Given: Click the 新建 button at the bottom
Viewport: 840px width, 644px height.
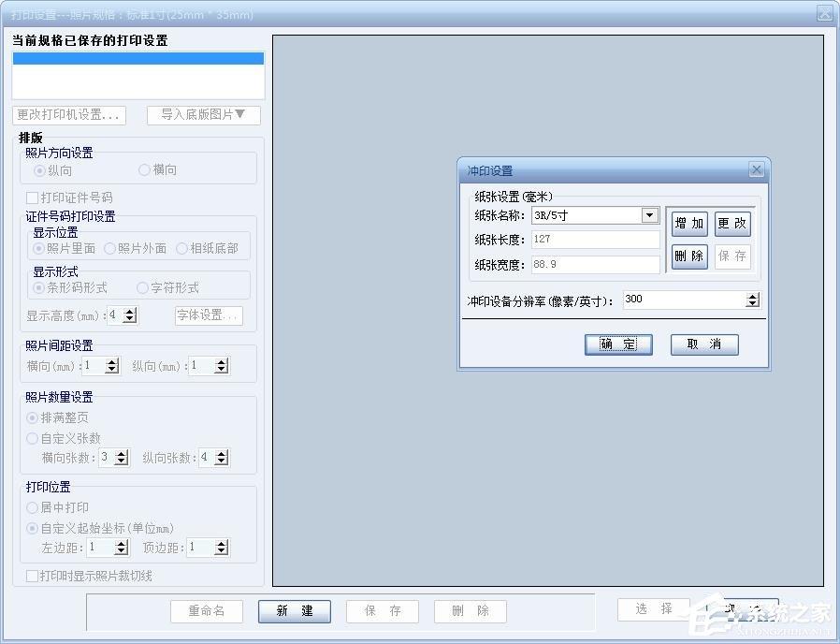Looking at the screenshot, I should pyautogui.click(x=294, y=611).
